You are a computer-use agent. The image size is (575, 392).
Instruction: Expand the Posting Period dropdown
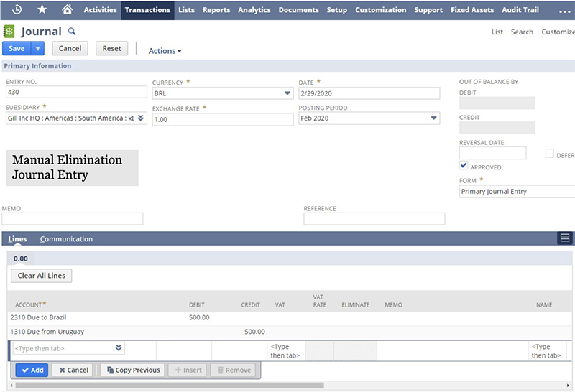tap(433, 118)
